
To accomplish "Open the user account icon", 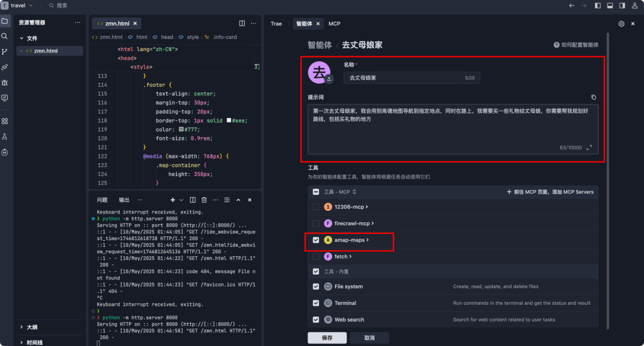I will pyautogui.click(x=634, y=5).
